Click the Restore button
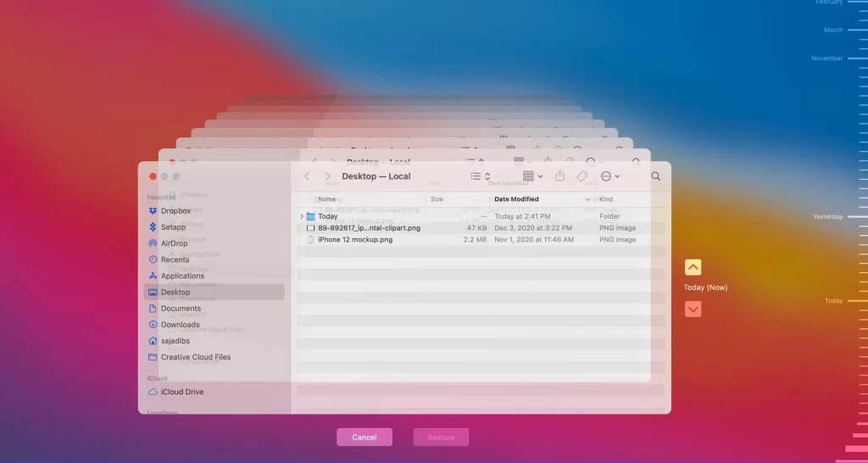868x463 pixels. [x=441, y=437]
